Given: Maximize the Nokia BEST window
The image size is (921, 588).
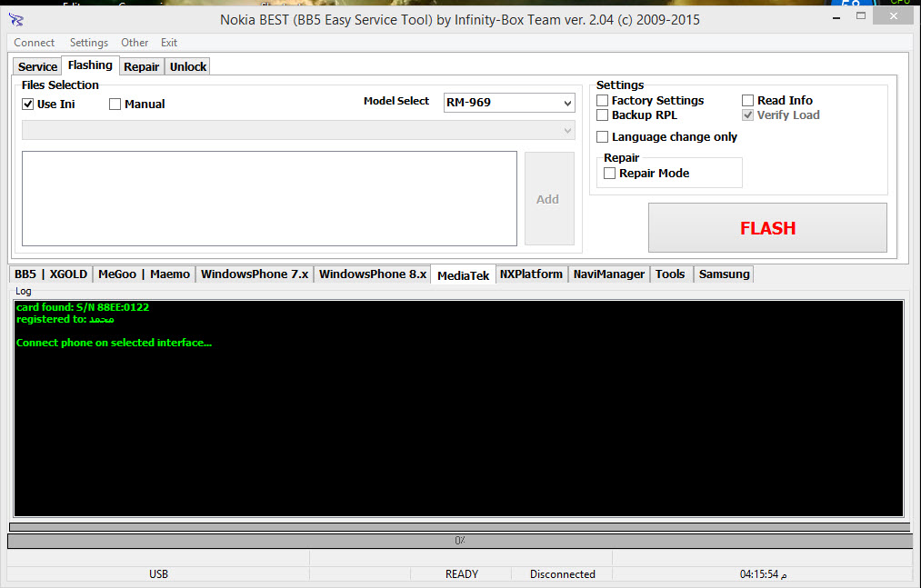Looking at the screenshot, I should click(x=861, y=16).
